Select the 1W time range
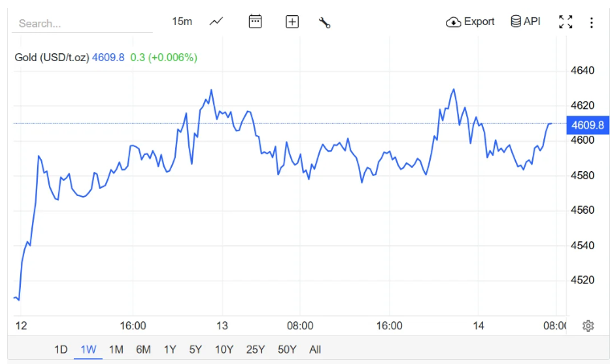Viewport: 614px width, 364px height. point(88,350)
